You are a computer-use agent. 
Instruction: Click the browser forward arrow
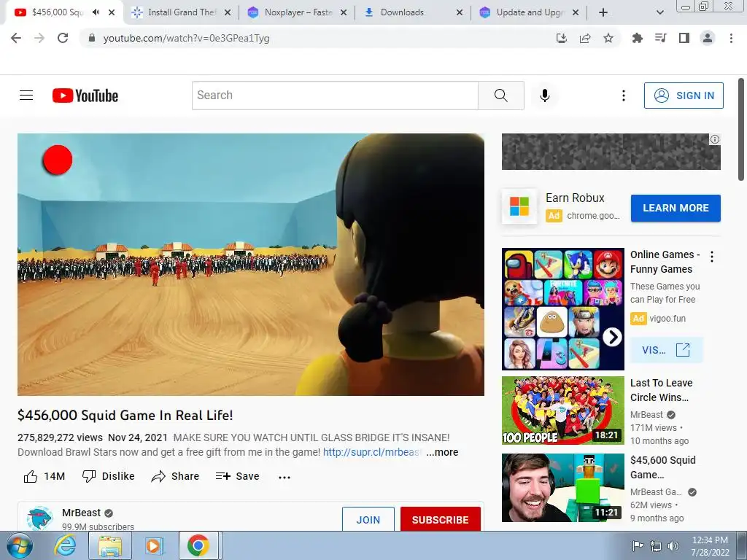pos(39,38)
